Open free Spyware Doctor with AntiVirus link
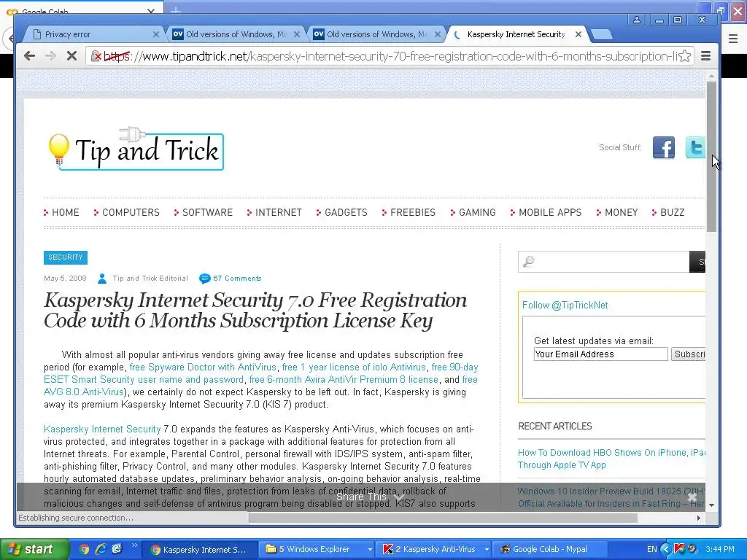This screenshot has height=560, width=747. 203,367
